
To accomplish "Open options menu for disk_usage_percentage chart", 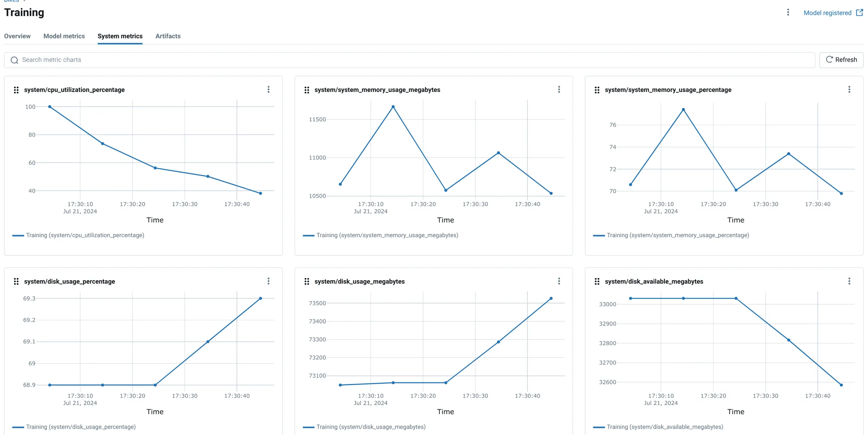I will click(269, 281).
